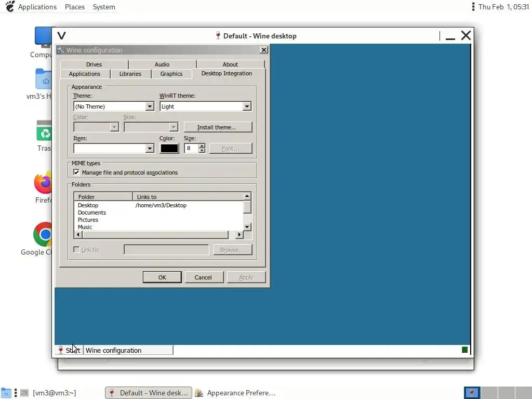Close the Wine configuration dialog
The image size is (532, 399).
click(x=263, y=50)
